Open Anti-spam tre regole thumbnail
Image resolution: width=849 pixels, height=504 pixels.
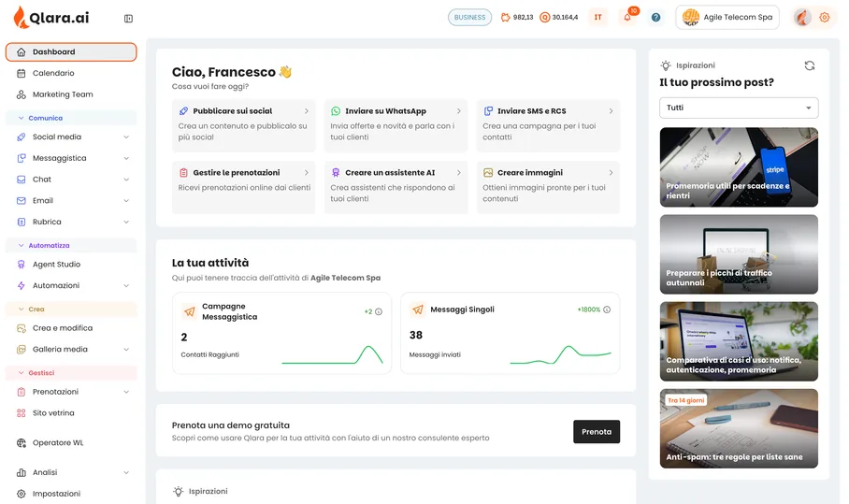739,428
